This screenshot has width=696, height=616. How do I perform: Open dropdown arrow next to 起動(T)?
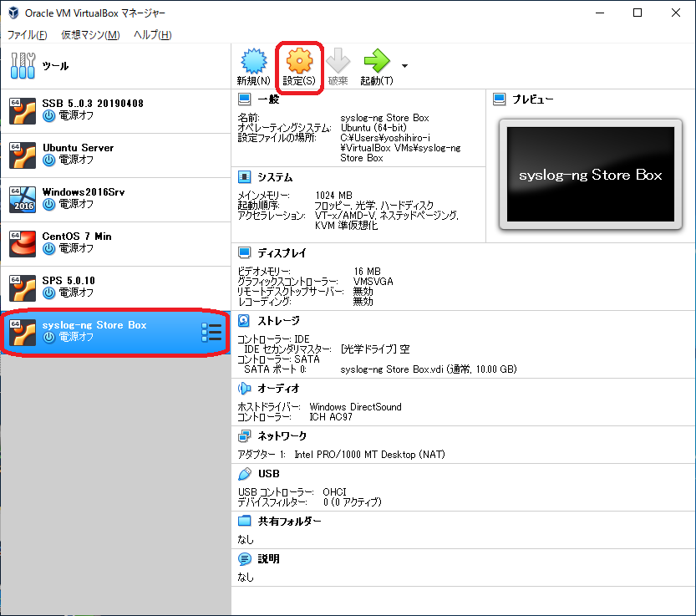point(404,66)
